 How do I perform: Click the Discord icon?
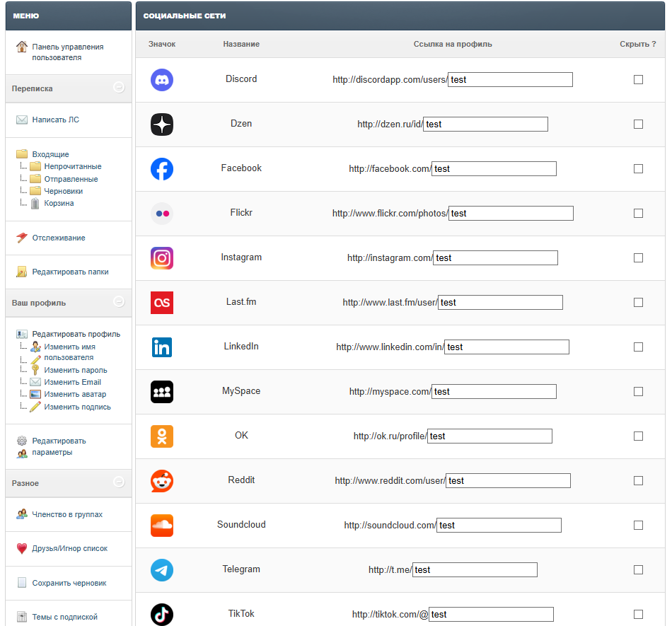162,80
